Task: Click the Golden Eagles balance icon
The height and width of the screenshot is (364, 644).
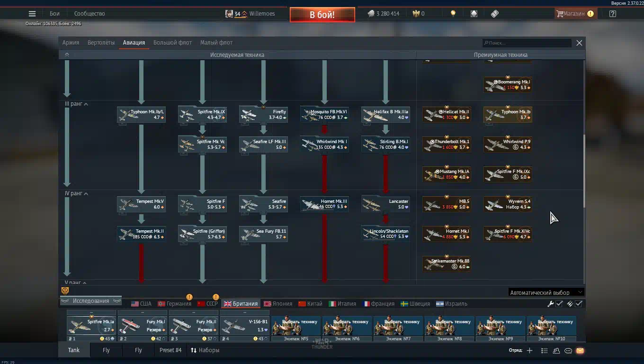Action: tap(416, 14)
